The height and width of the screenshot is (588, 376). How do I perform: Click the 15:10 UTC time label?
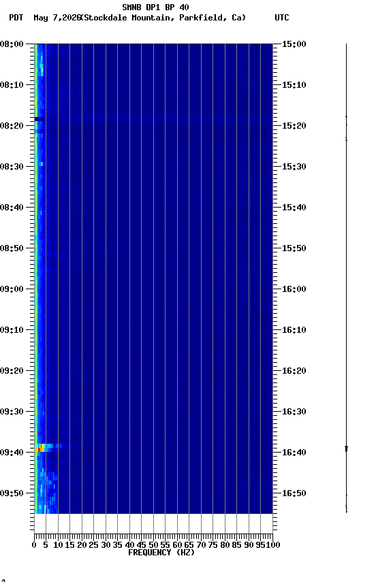point(294,85)
